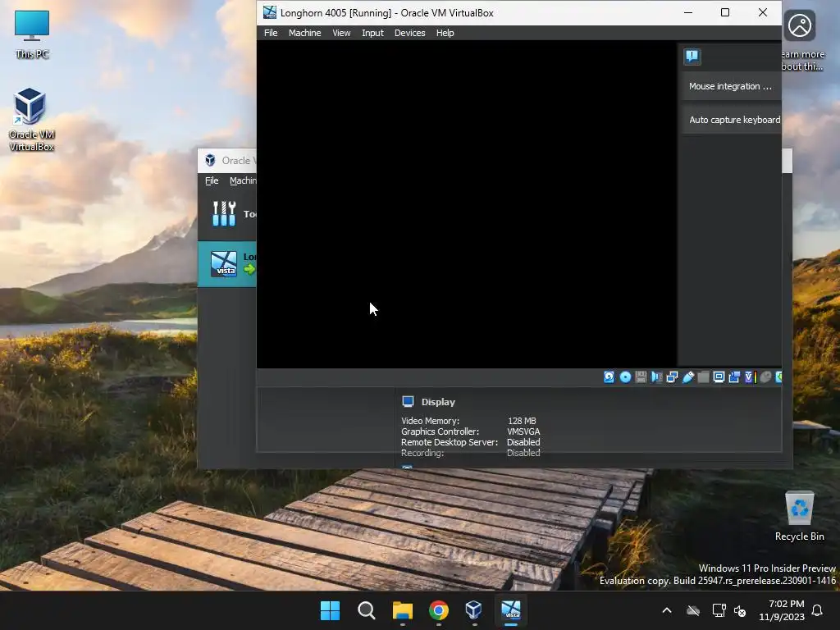Viewport: 840px width, 630px height.
Task: Click the USB devices indicator in VM status bar
Action: click(x=688, y=377)
